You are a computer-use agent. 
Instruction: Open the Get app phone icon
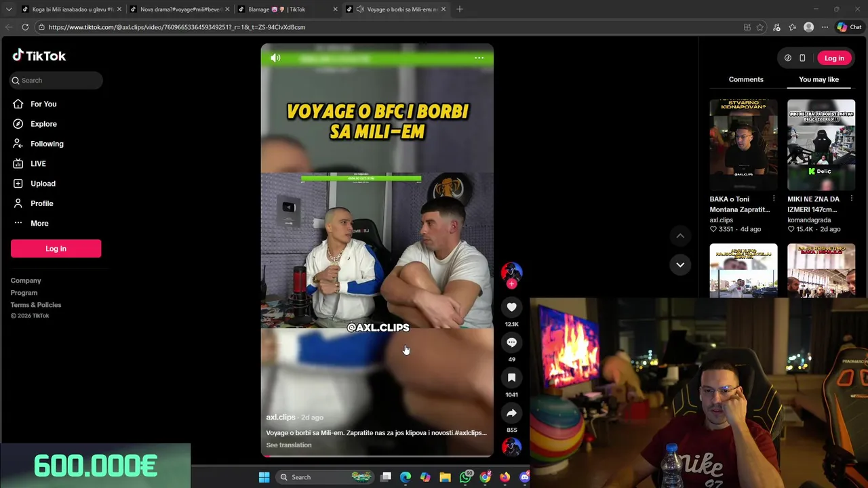(x=802, y=58)
